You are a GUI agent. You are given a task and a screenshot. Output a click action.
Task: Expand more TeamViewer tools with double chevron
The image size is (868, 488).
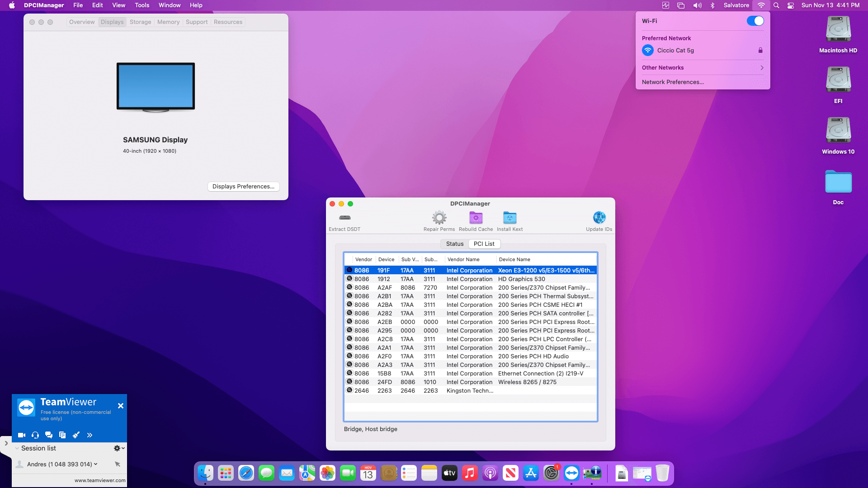90,435
